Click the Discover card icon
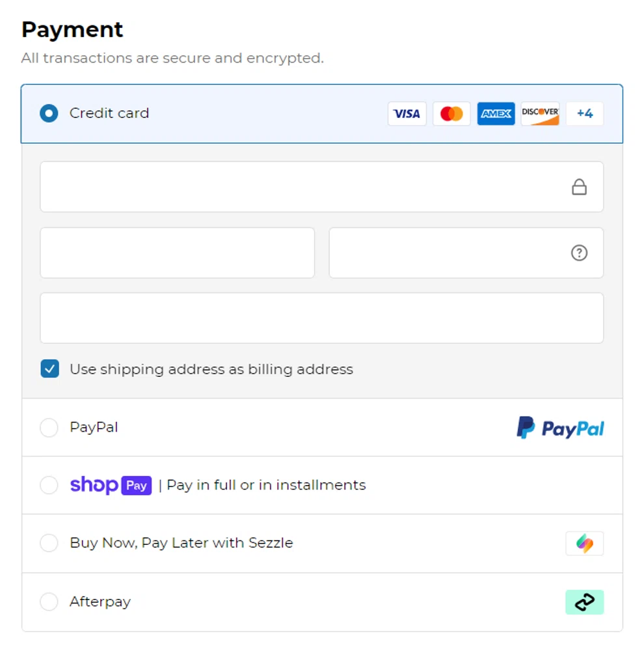644x651 pixels. coord(540,114)
